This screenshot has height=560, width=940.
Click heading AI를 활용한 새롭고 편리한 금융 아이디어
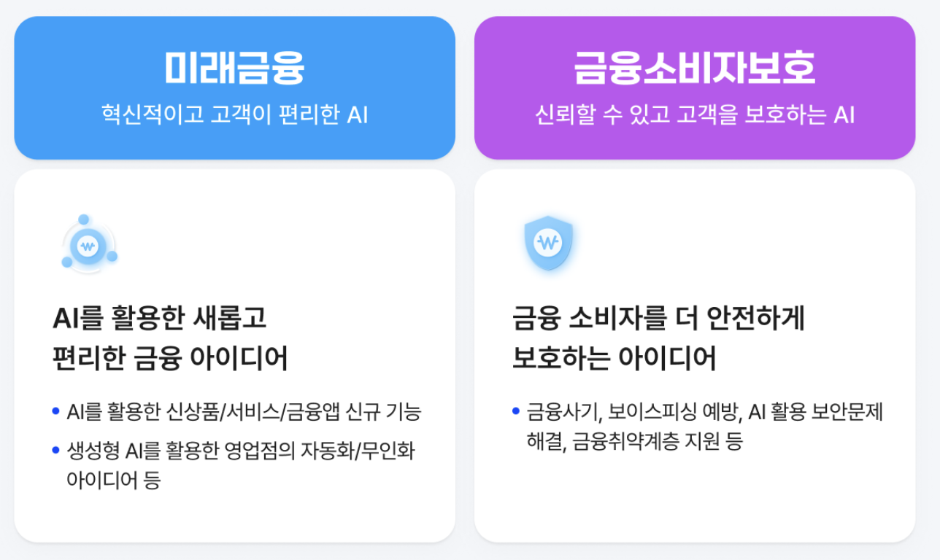pyautogui.click(x=170, y=338)
